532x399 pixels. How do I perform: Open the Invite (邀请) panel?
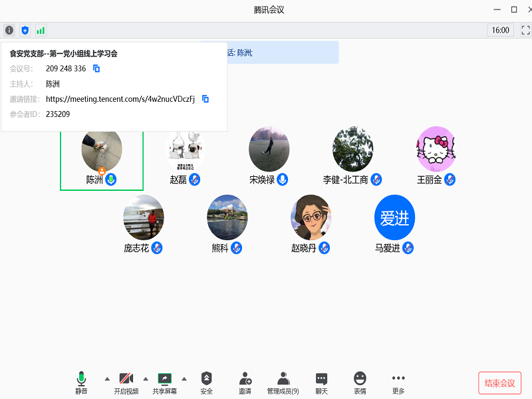point(245,382)
